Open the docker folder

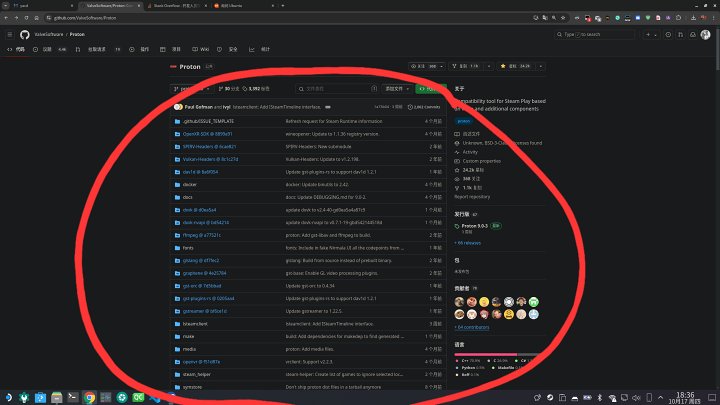click(x=189, y=184)
